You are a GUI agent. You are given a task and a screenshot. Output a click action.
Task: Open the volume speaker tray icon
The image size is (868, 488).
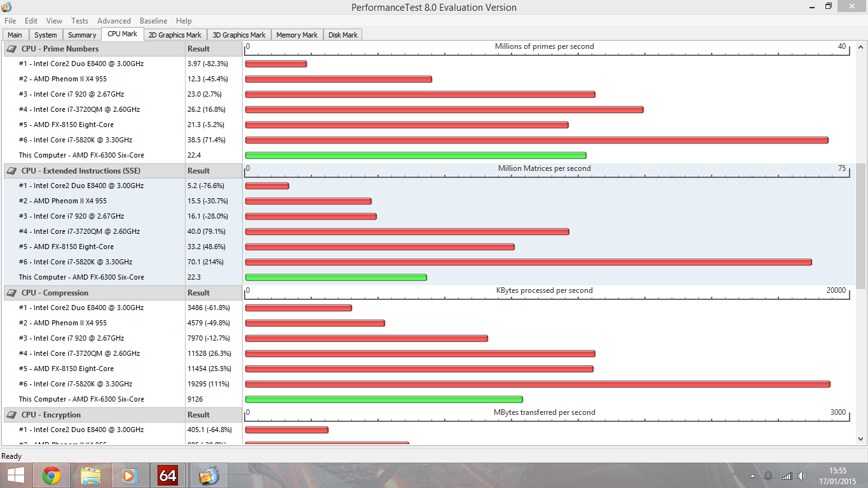tap(803, 476)
